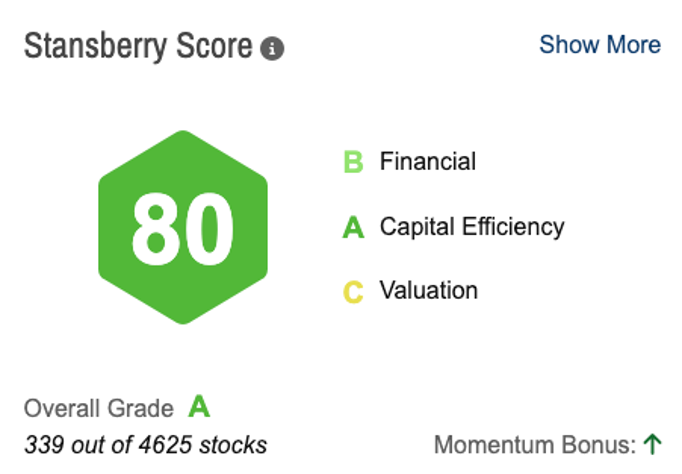Click the info icon beside Stansberry Score
The image size is (682, 474).
[271, 48]
